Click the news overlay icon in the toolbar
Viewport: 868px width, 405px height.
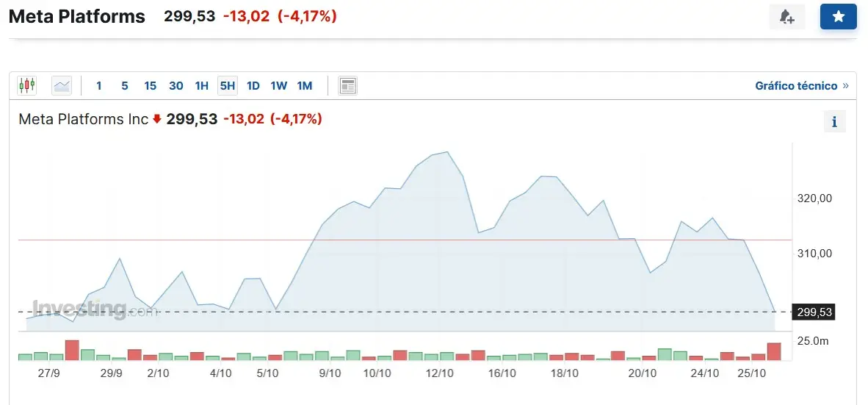coord(347,85)
